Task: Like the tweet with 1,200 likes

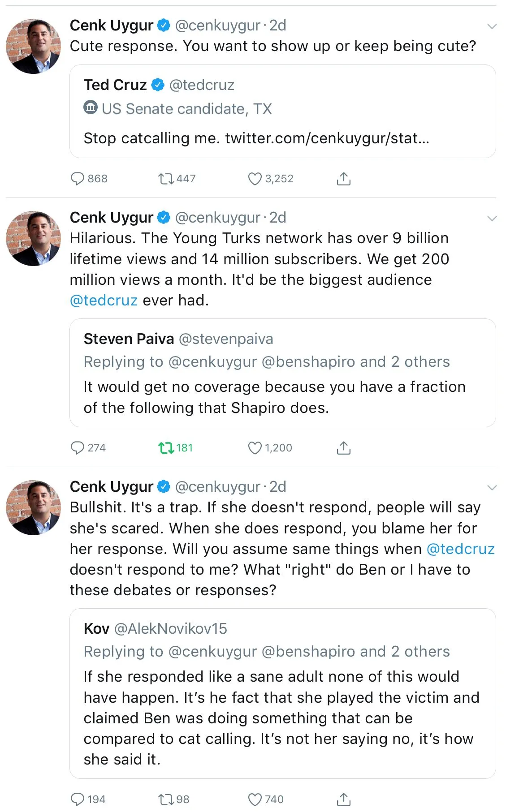Action: tap(255, 447)
